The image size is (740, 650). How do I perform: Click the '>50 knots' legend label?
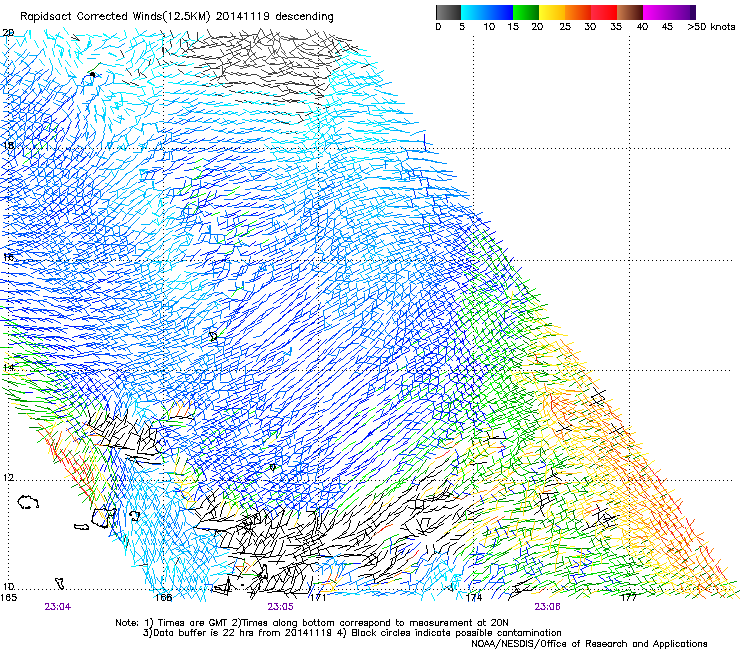tap(711, 27)
